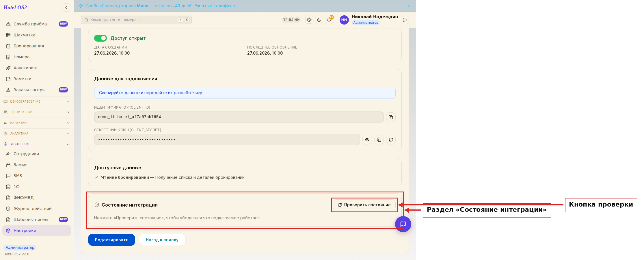
Task: Reveal the secret key with the eye icon
Action: pos(367,140)
